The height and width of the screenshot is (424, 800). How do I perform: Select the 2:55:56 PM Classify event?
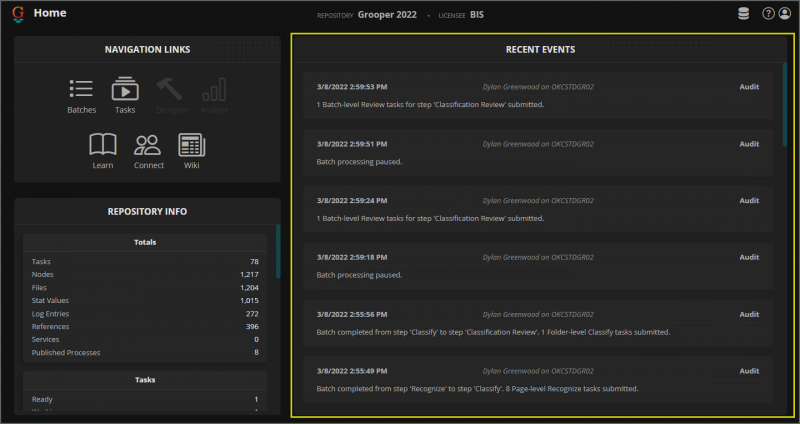(x=538, y=323)
